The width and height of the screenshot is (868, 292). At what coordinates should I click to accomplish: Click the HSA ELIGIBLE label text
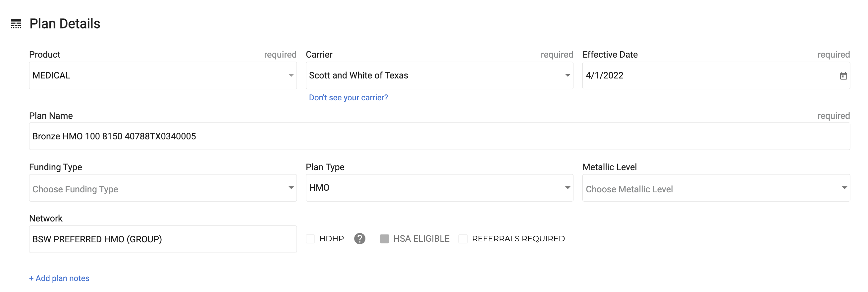coord(421,239)
